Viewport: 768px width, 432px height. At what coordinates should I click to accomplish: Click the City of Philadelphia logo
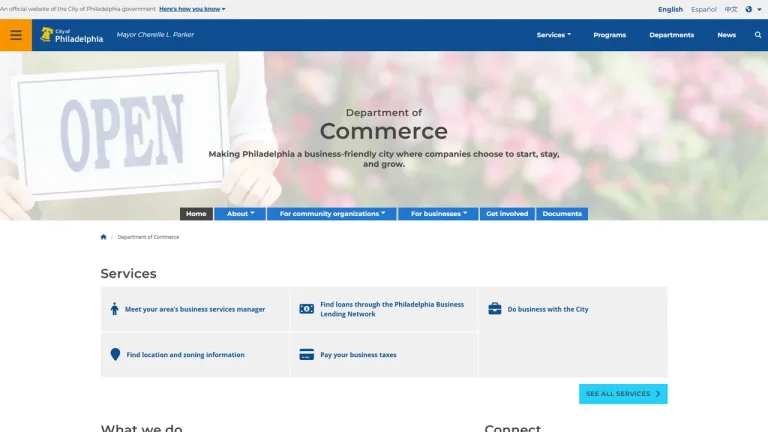pos(72,35)
